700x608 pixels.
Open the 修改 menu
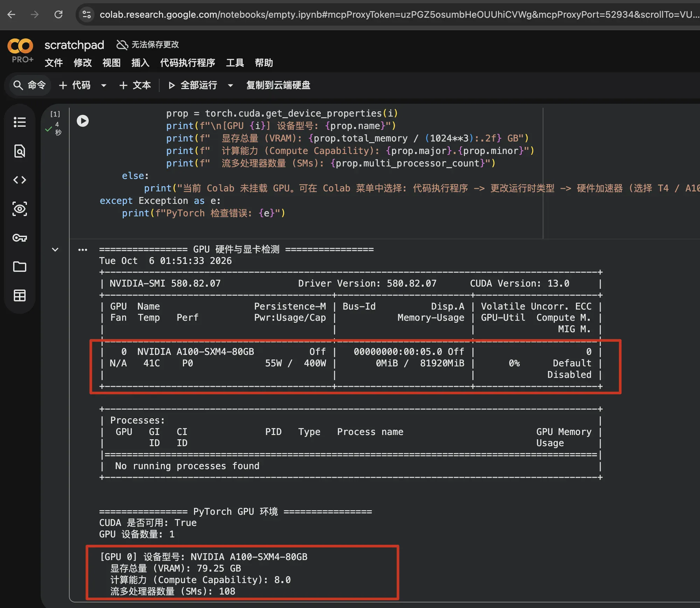[83, 63]
